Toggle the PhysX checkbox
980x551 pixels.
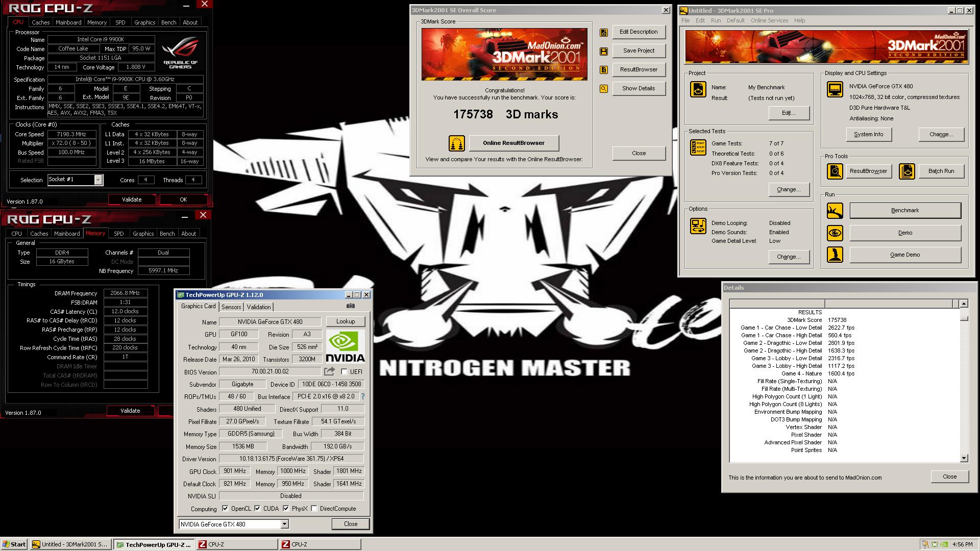(286, 509)
